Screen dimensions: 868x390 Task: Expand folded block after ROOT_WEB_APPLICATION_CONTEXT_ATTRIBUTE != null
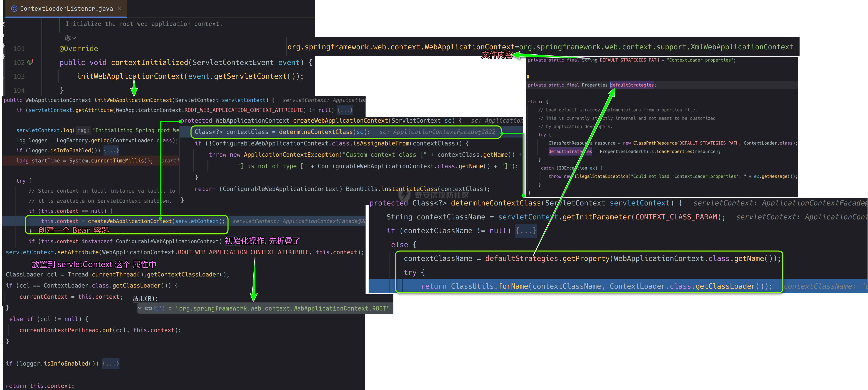[x=345, y=110]
